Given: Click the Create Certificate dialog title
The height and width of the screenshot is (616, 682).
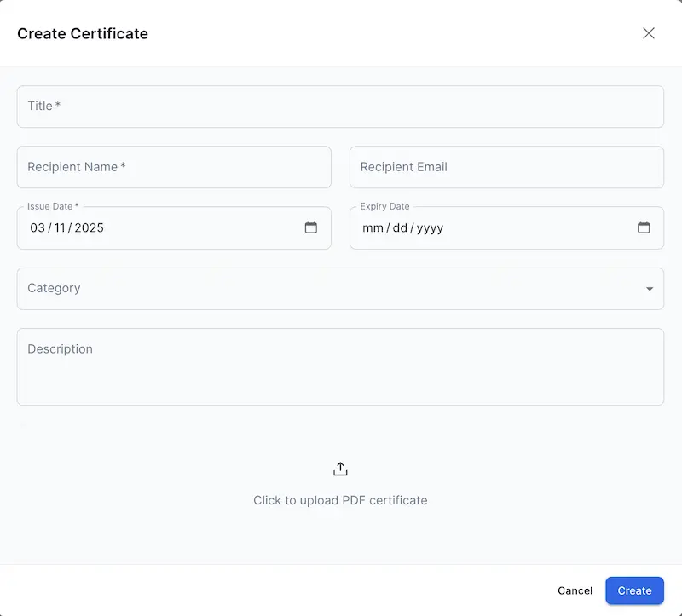Looking at the screenshot, I should click(x=83, y=33).
